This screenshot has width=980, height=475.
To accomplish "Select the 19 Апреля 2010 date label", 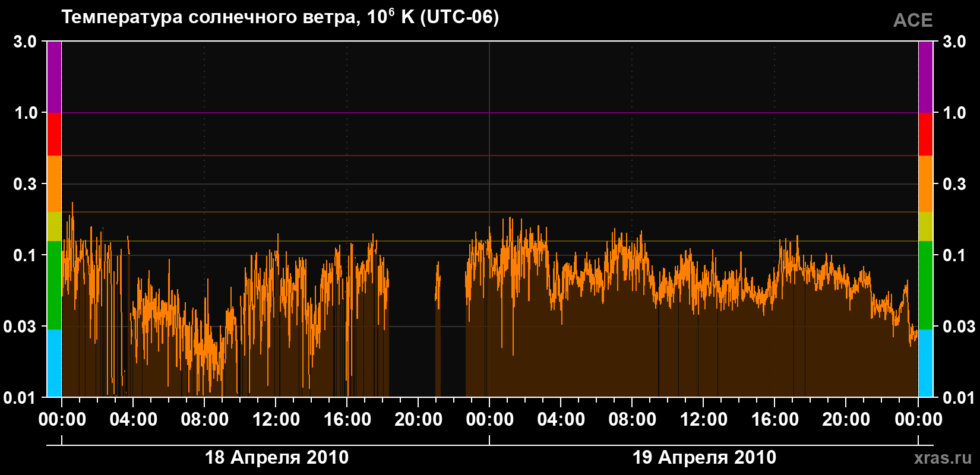I will pos(704,457).
